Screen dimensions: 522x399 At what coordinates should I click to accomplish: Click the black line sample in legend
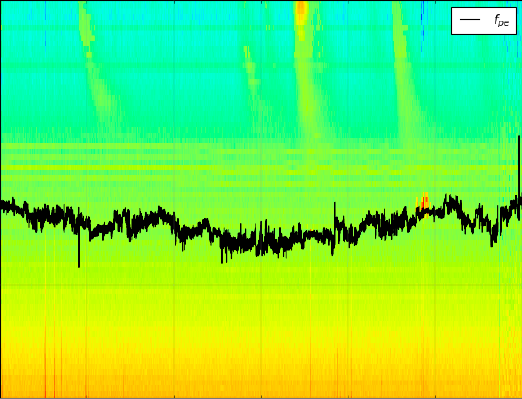470,20
